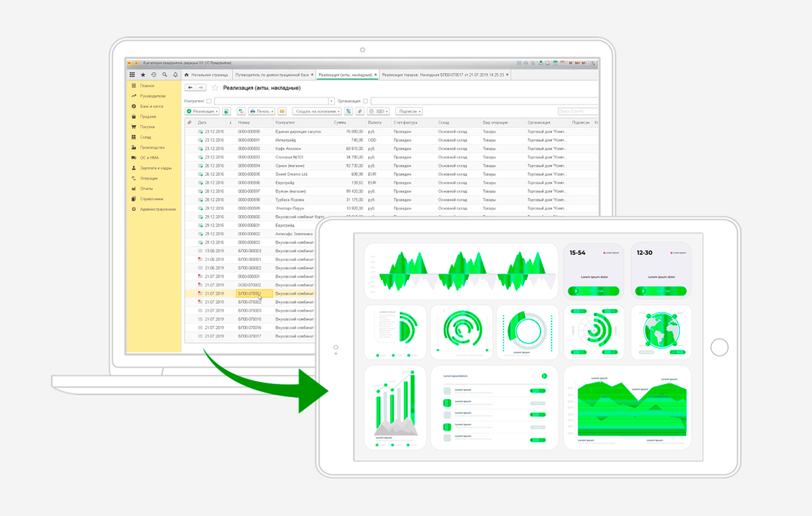Select the Интертрейд contractor row
Image resolution: width=812 pixels, height=516 pixels.
click(392, 140)
